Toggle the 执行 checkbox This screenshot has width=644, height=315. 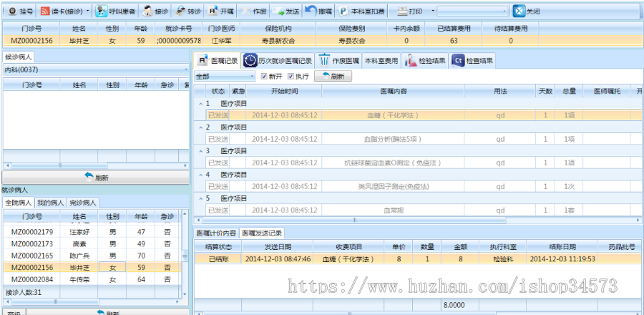291,77
